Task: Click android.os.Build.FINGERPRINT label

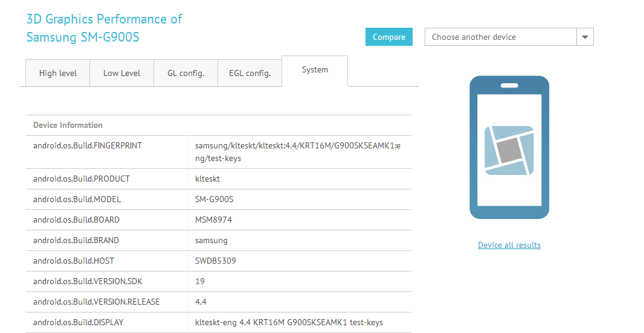Action: (88, 145)
